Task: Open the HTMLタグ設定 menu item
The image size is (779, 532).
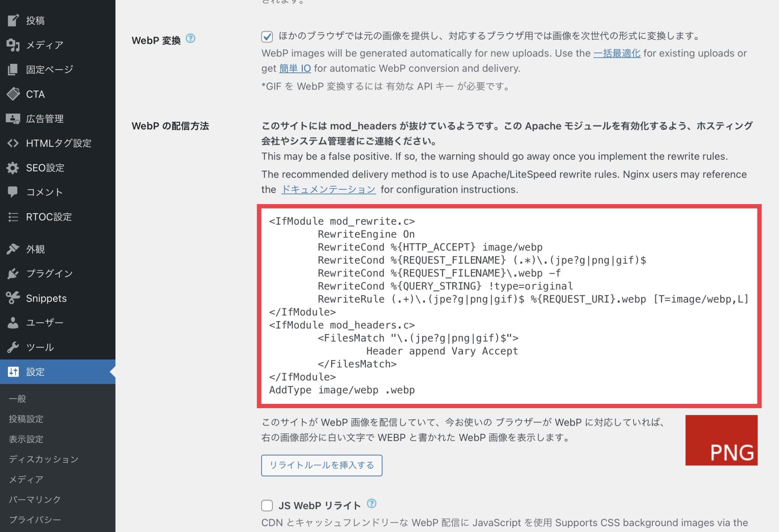Action: tap(58, 143)
